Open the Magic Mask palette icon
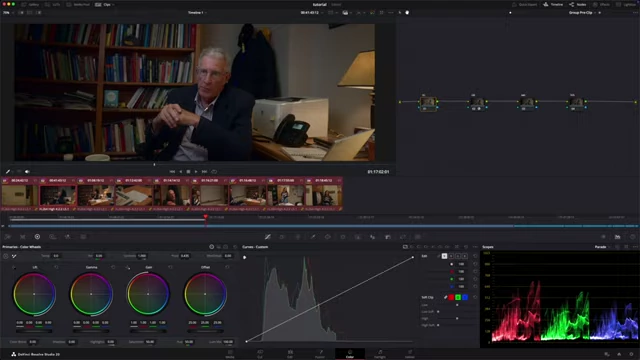This screenshot has height=360, width=640. click(358, 237)
